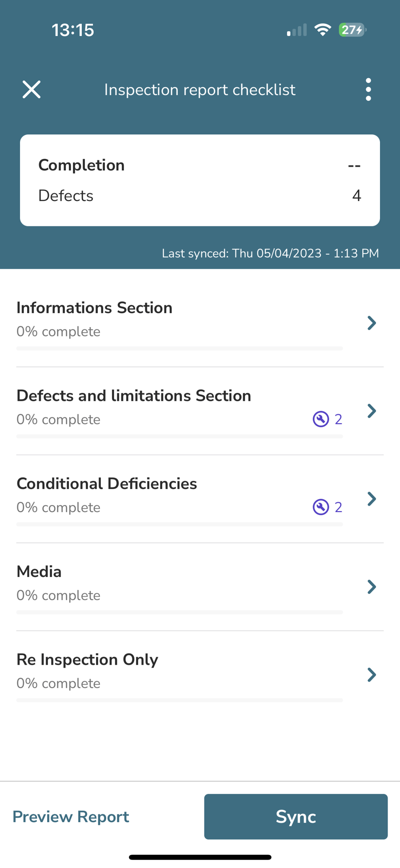Tap the Completion summary card
The height and width of the screenshot is (868, 400).
coord(200,180)
